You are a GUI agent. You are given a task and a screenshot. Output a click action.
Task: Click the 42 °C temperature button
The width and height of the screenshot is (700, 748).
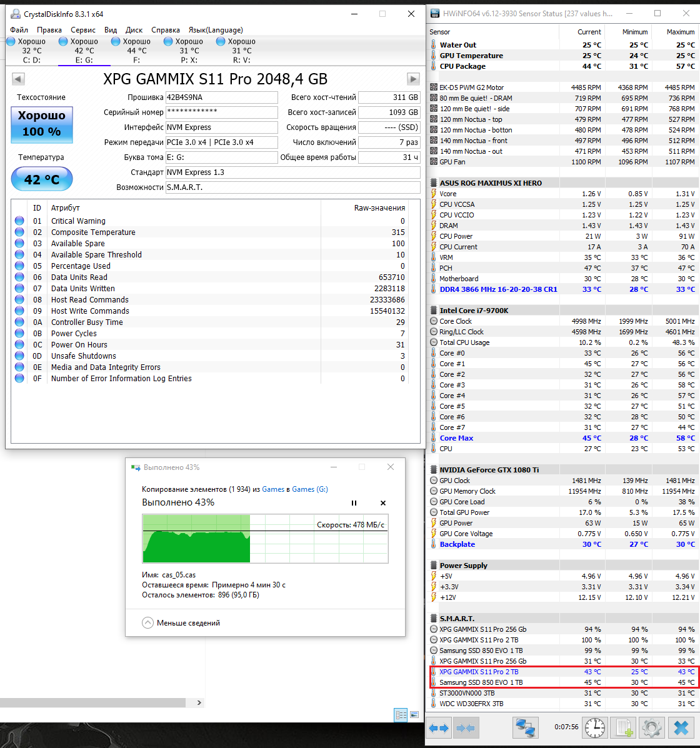(x=41, y=179)
